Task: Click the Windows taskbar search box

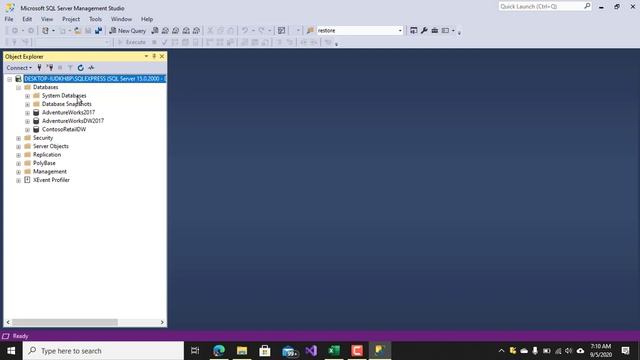Action: click(x=103, y=351)
